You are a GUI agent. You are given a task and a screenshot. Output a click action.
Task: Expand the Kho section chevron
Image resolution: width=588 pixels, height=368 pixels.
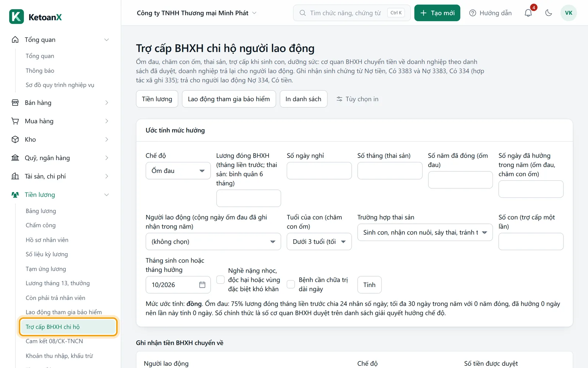pyautogui.click(x=107, y=139)
